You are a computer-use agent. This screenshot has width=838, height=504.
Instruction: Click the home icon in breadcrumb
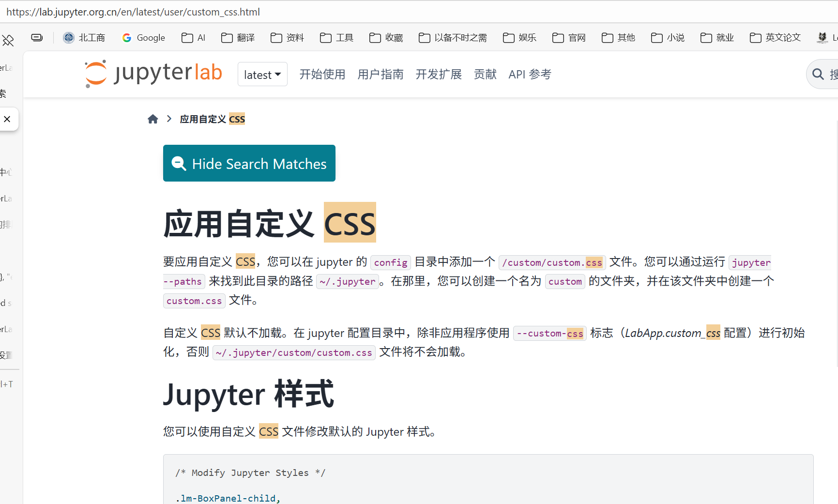click(x=153, y=119)
